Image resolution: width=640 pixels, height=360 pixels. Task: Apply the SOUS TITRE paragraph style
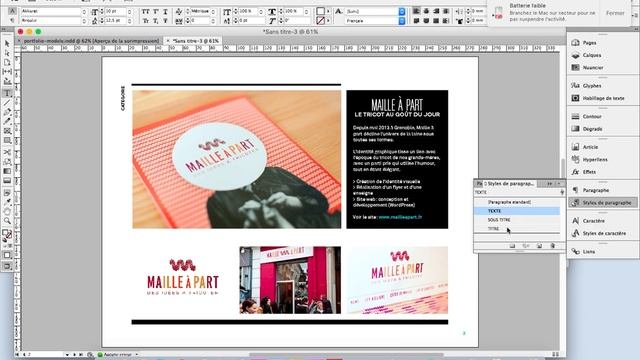tap(517, 220)
